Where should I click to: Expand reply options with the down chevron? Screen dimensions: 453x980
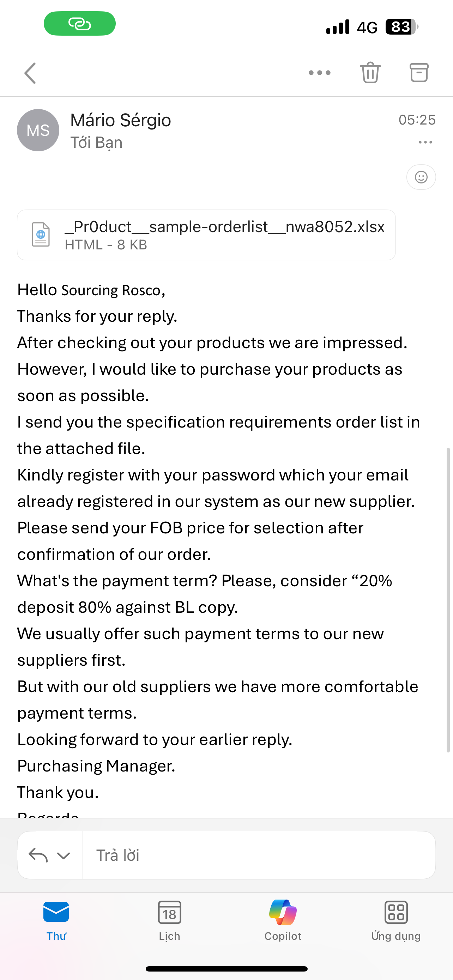64,856
